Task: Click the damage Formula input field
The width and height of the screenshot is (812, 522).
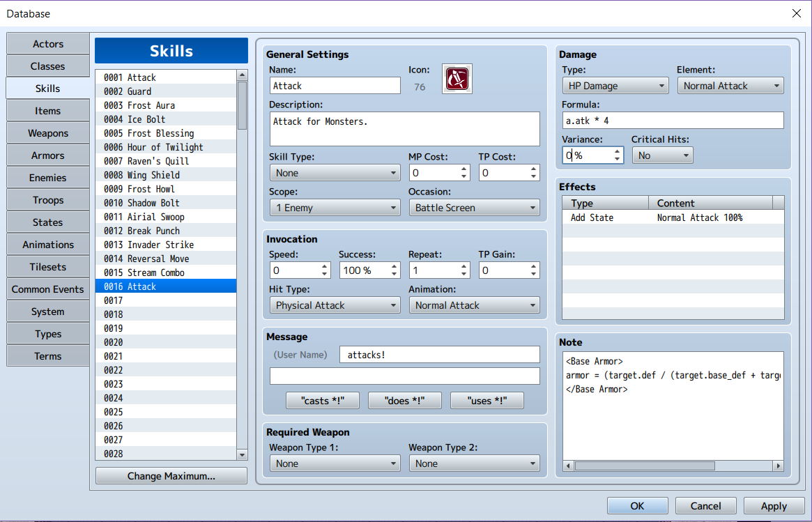Action: [673, 121]
